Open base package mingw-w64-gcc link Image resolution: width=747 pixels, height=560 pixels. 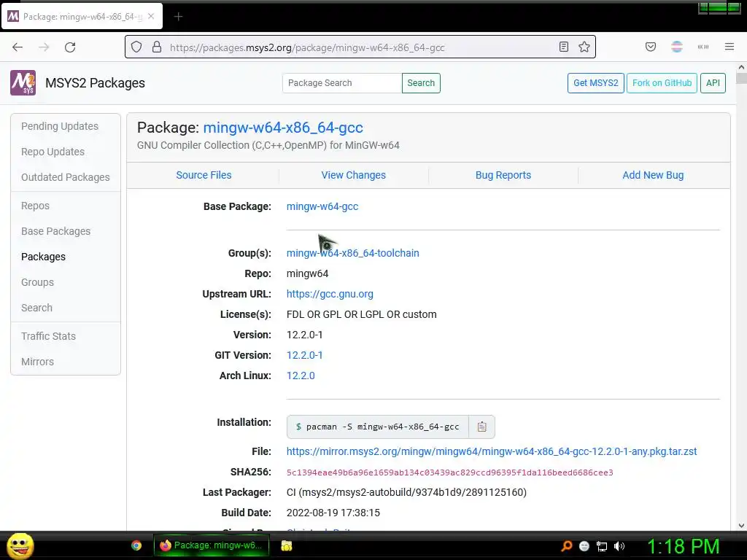[x=322, y=206]
